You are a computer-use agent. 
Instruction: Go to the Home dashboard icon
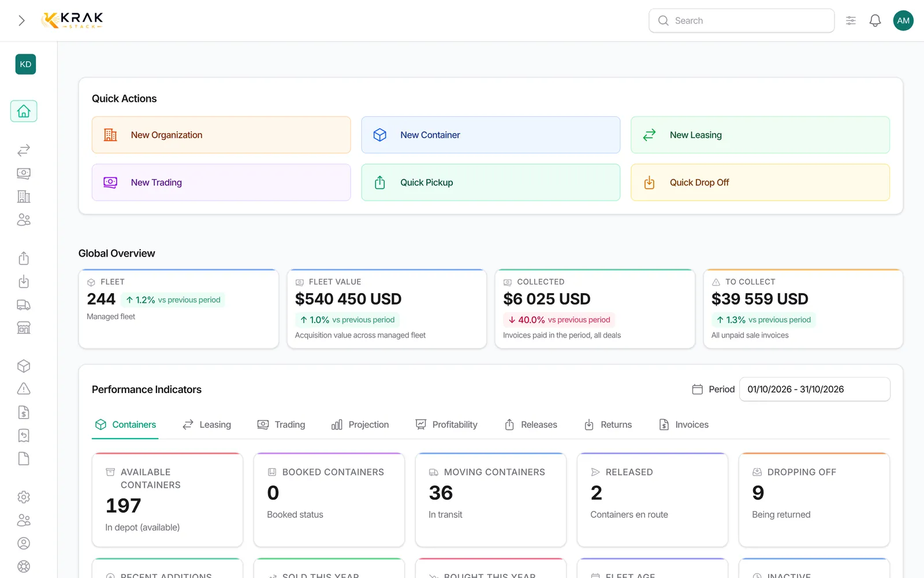tap(24, 111)
